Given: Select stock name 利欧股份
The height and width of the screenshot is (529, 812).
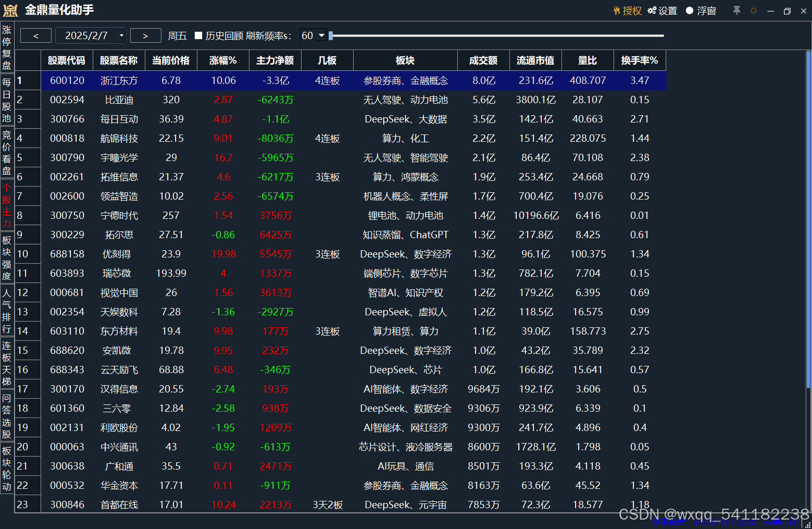Looking at the screenshot, I should (119, 427).
